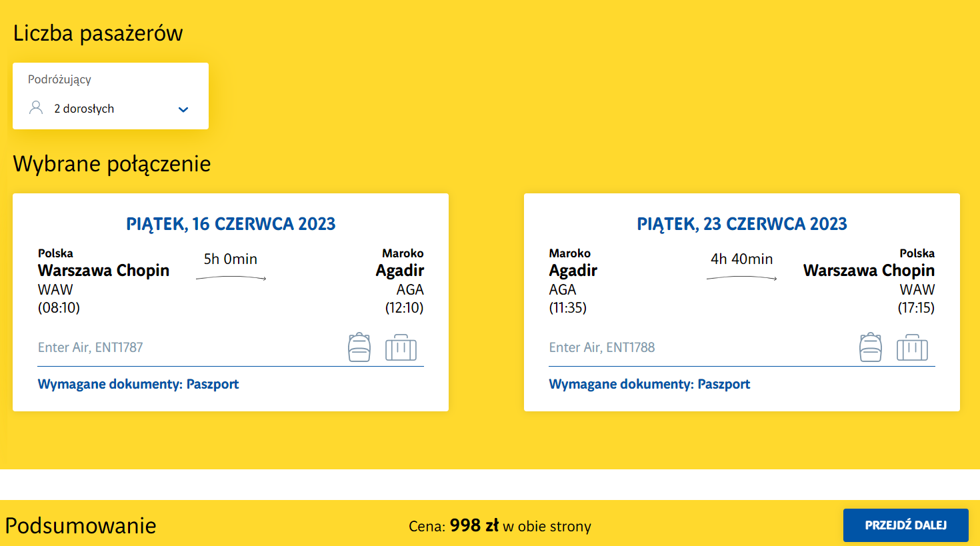Click the backpack icon on flight ENT1787

[x=359, y=347]
